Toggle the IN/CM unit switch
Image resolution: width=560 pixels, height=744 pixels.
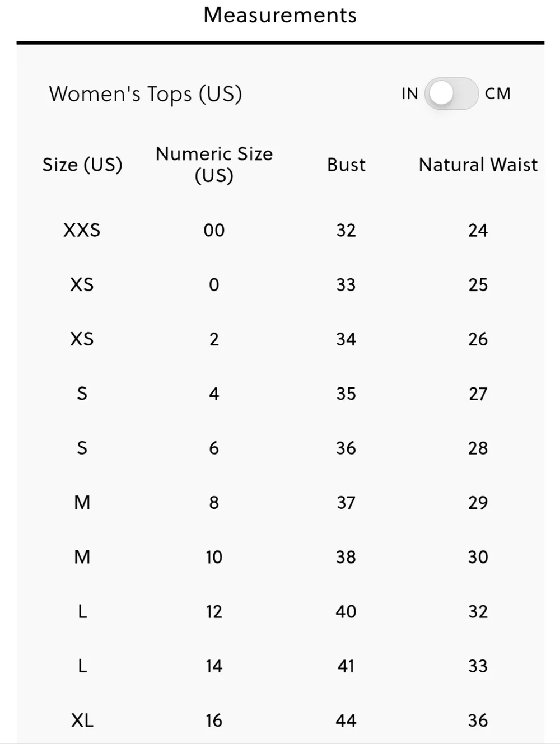[x=451, y=93]
